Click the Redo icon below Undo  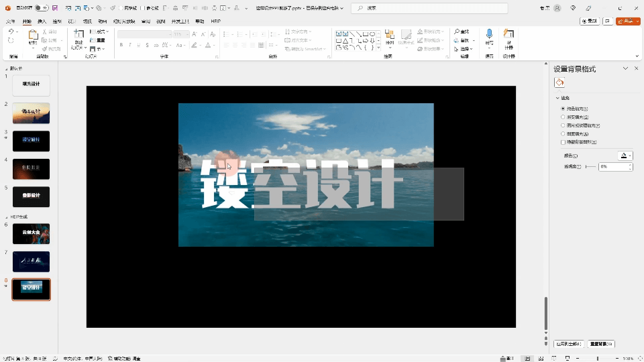click(11, 40)
